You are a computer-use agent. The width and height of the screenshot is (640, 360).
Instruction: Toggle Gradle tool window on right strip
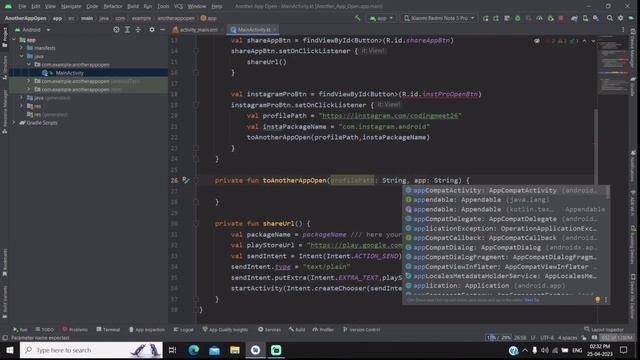tap(633, 87)
